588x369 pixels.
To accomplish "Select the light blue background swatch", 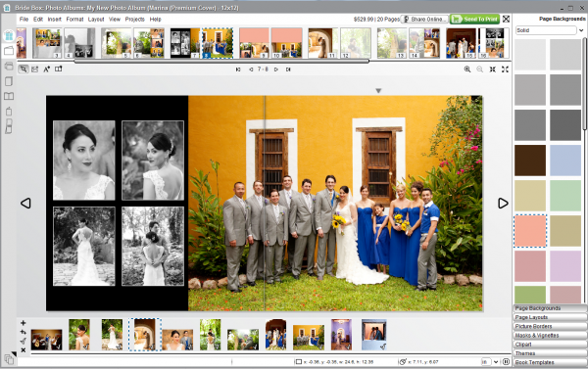I will click(x=565, y=161).
